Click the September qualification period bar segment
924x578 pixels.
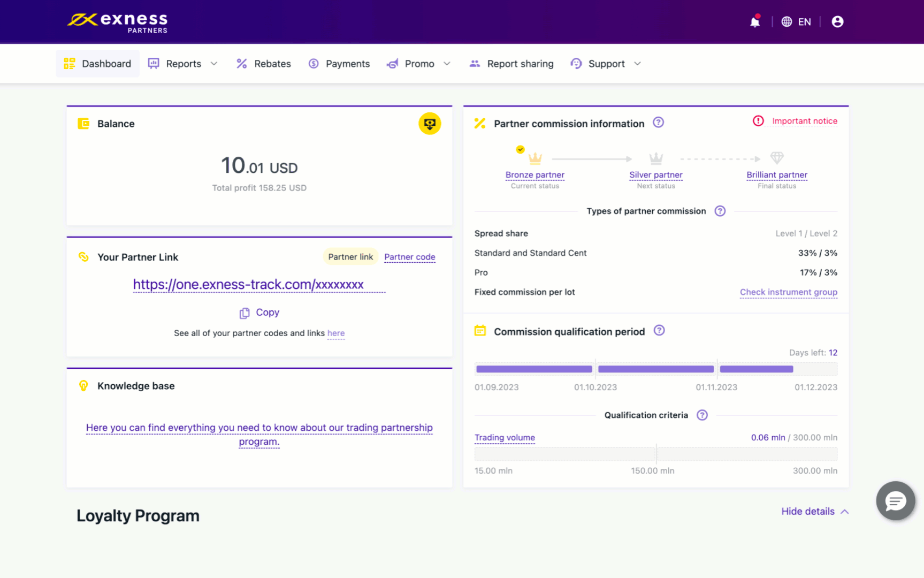534,369
